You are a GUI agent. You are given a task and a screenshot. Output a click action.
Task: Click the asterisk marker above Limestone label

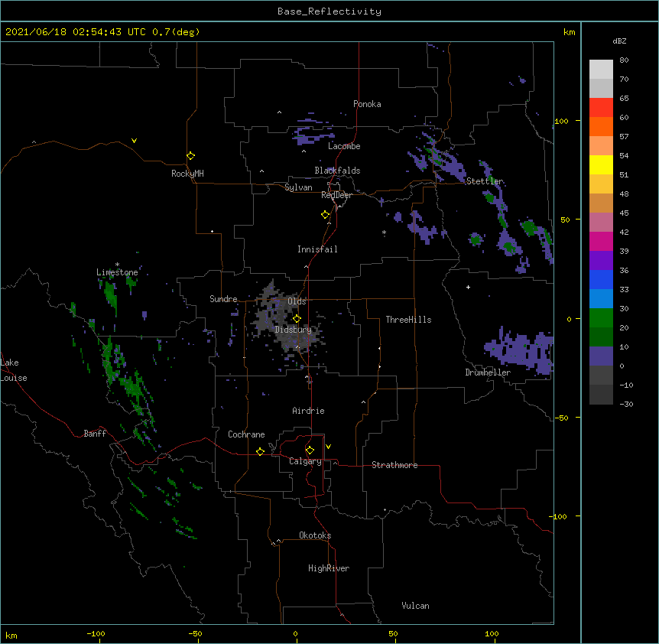pos(117,265)
